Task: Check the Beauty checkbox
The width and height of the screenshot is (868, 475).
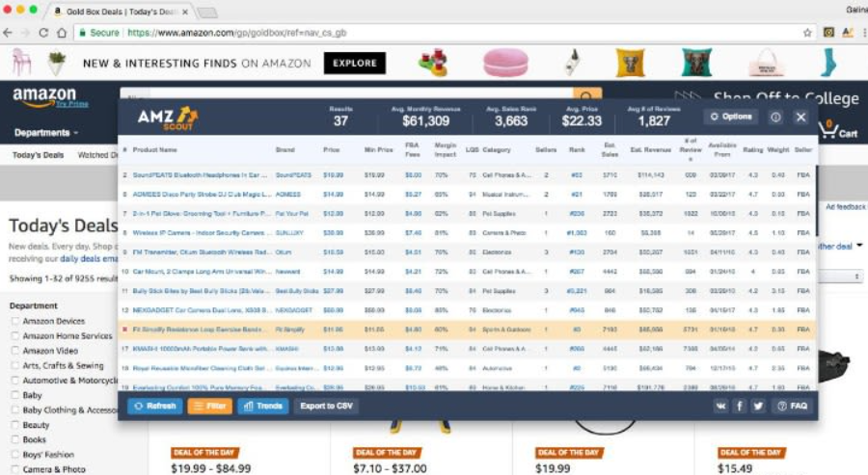Action: pyautogui.click(x=14, y=425)
